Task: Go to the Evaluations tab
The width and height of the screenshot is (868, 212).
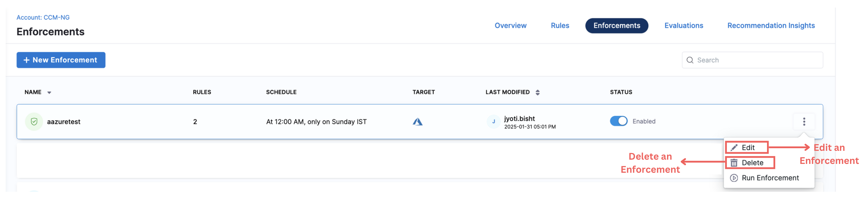Action: 683,26
